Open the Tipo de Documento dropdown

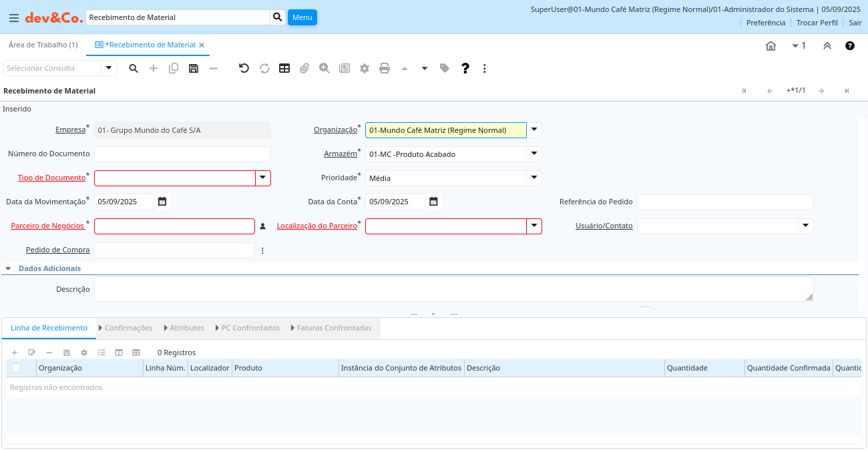263,178
